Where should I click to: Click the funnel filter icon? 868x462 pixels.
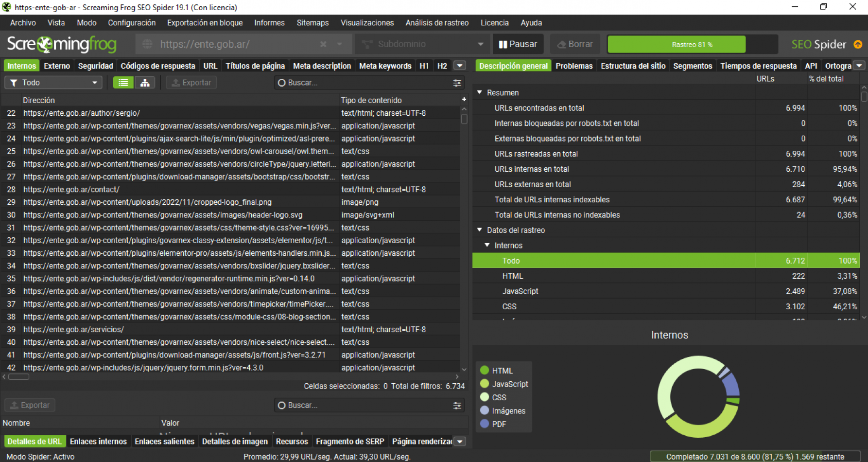14,83
